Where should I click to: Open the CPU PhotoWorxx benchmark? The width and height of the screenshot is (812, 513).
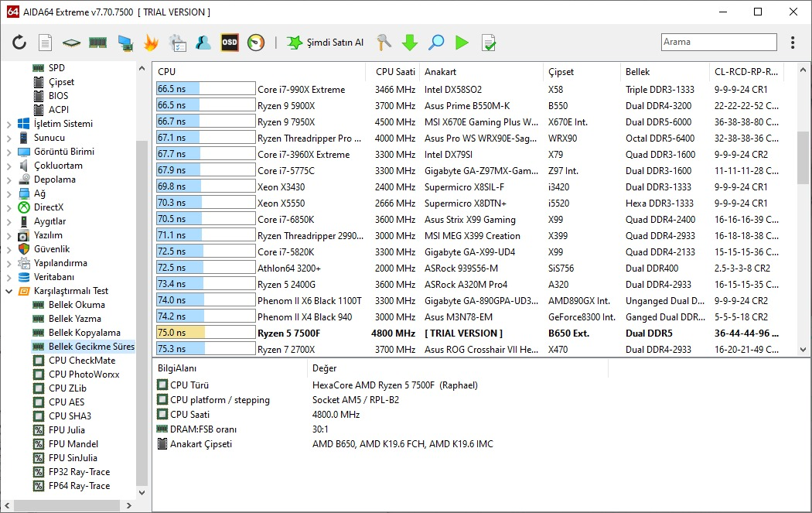click(84, 374)
